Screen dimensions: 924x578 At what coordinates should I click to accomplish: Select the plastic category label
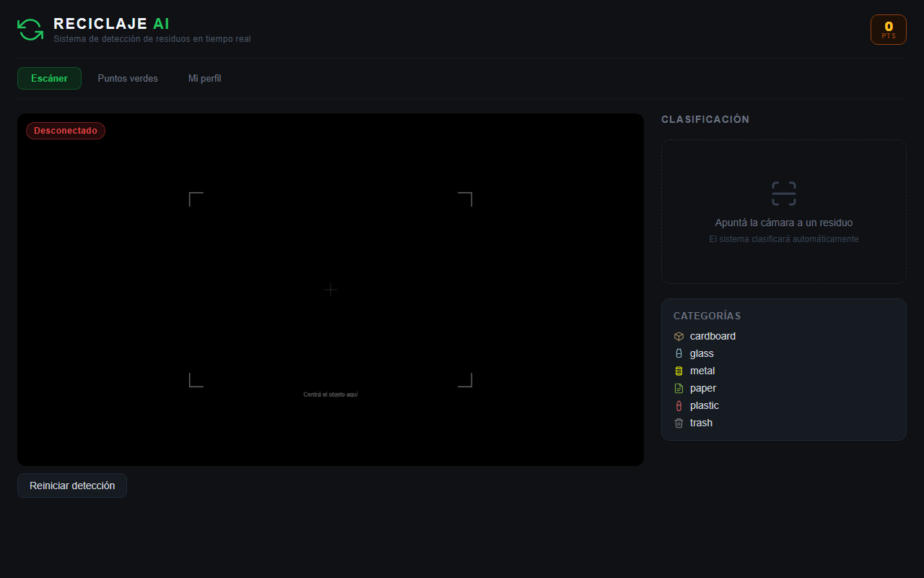[x=705, y=405]
